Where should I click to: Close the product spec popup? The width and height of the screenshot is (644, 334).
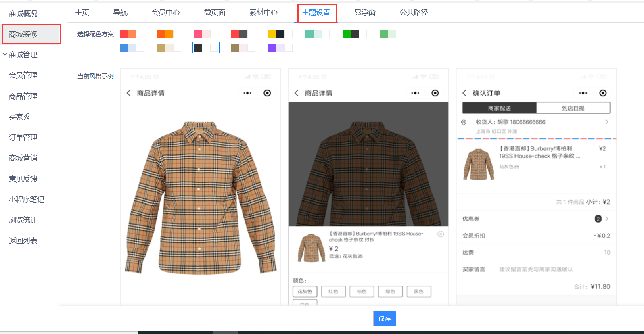(x=441, y=234)
